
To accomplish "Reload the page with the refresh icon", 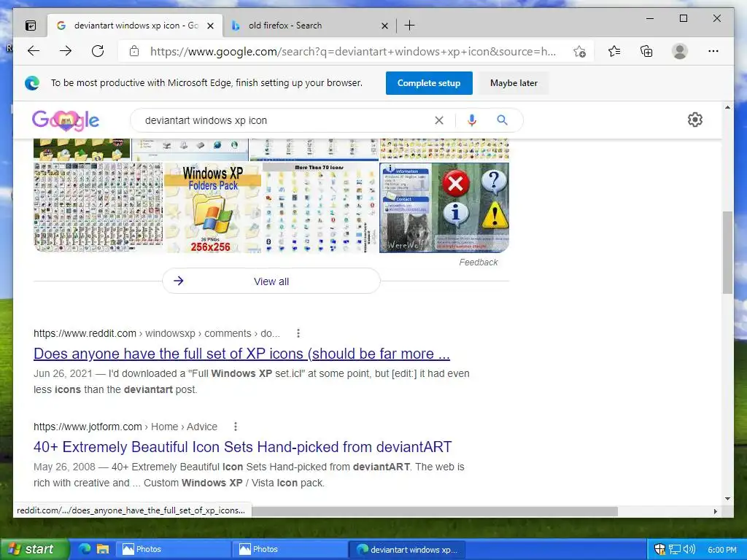I will click(98, 51).
